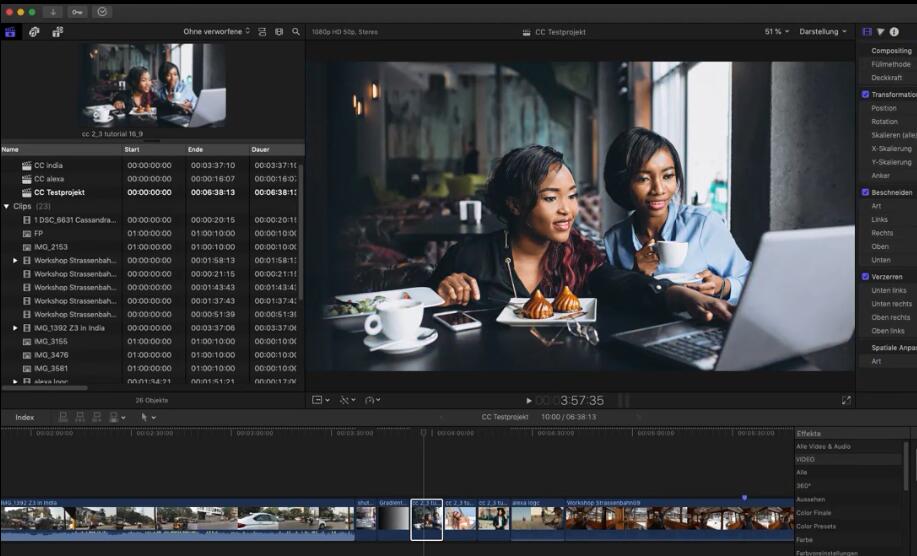Connect clip to primary storyline icon
The width and height of the screenshot is (917, 556).
[x=63, y=417]
